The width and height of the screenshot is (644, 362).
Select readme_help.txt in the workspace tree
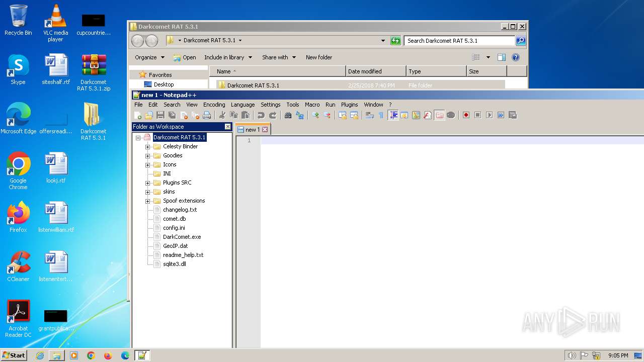point(183,255)
